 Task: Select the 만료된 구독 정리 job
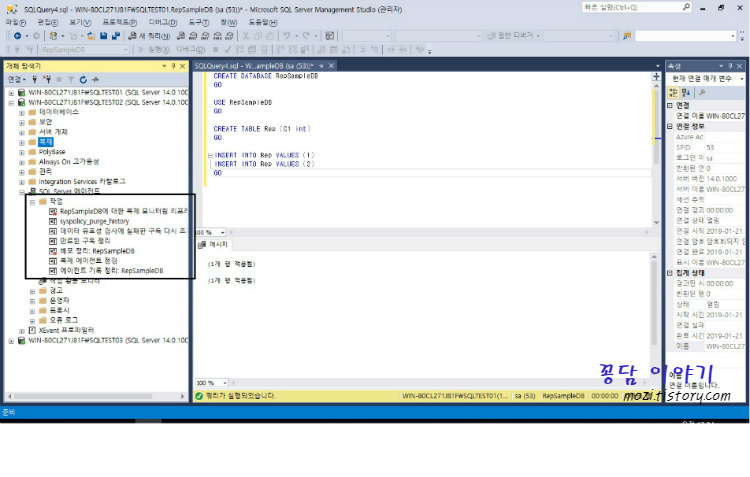(x=85, y=241)
